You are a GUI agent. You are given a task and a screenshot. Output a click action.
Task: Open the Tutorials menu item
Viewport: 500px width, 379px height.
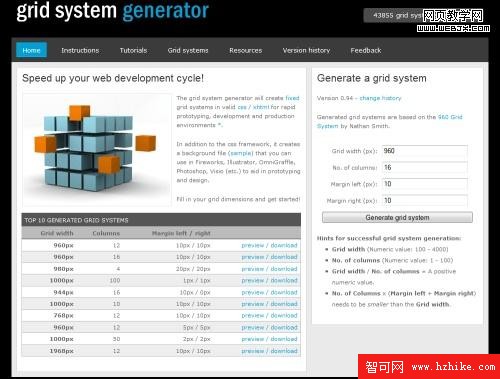click(x=133, y=50)
